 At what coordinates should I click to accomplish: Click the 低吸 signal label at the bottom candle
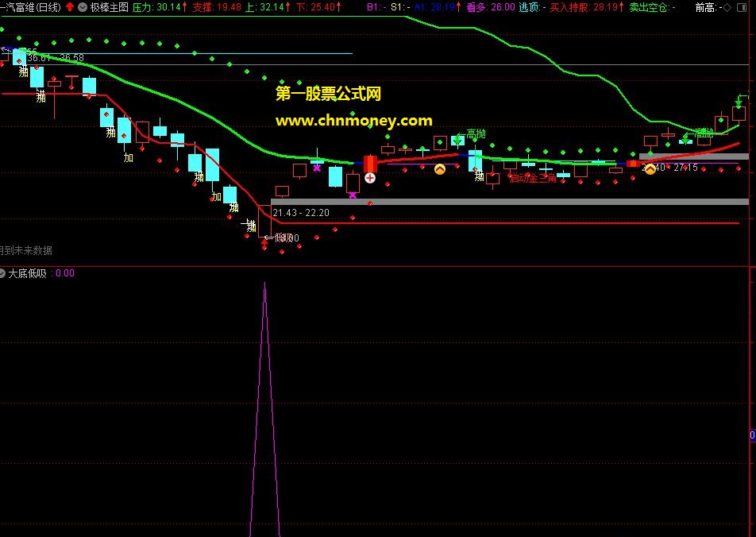pyautogui.click(x=283, y=238)
